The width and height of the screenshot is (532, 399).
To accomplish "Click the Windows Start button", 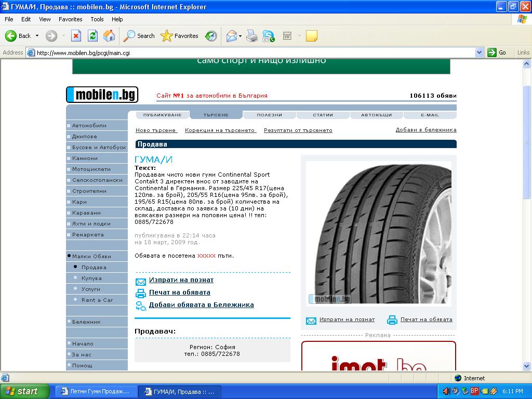I will pos(25,391).
